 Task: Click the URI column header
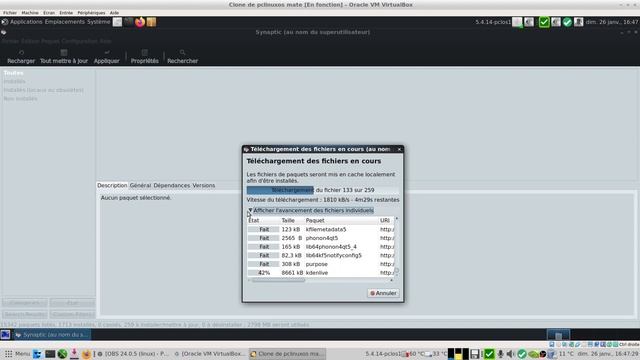[386, 220]
